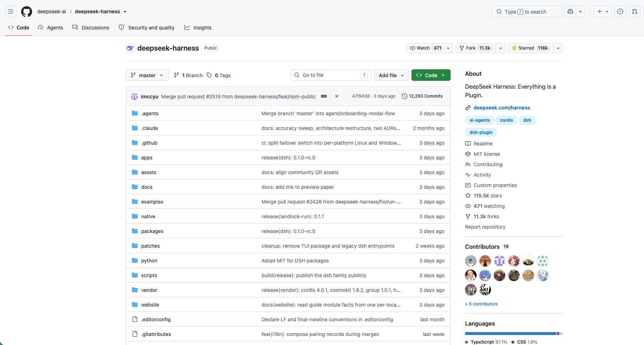Fork the repository using Fork button

(476, 48)
